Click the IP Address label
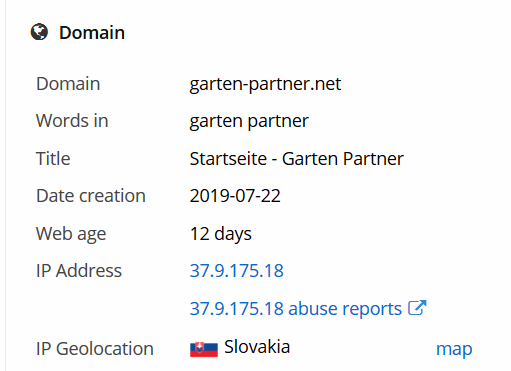511x371 pixels. tap(79, 270)
